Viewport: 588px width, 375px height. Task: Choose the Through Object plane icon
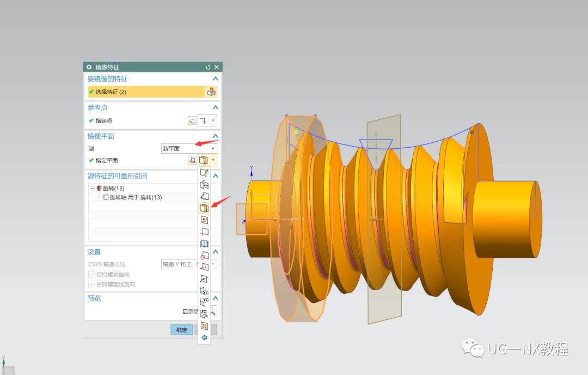(204, 255)
